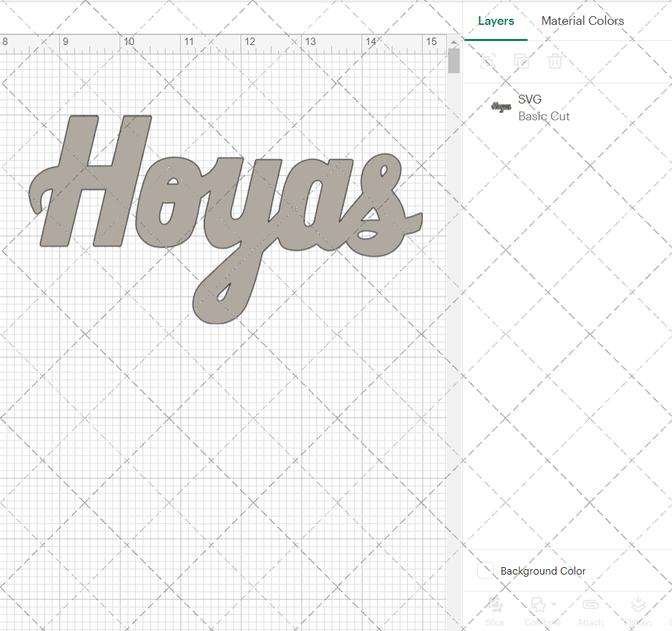
Task: Click the Background Color label
Action: (x=543, y=571)
